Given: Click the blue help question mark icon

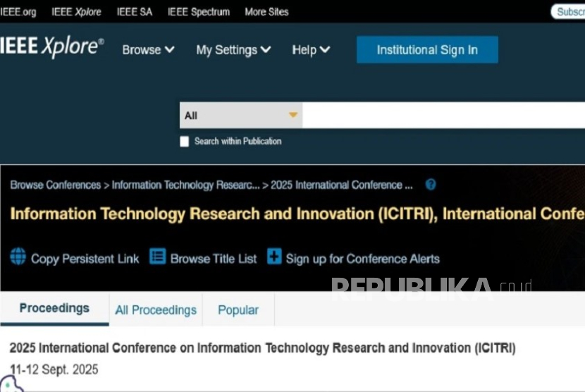Looking at the screenshot, I should pos(431,185).
